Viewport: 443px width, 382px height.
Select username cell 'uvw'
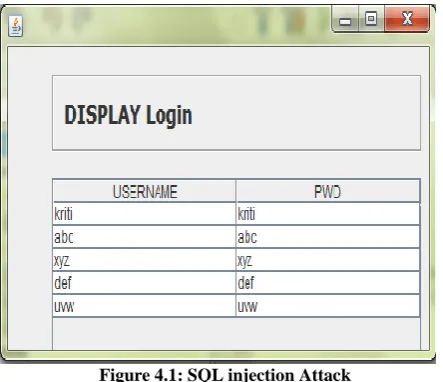click(x=144, y=306)
